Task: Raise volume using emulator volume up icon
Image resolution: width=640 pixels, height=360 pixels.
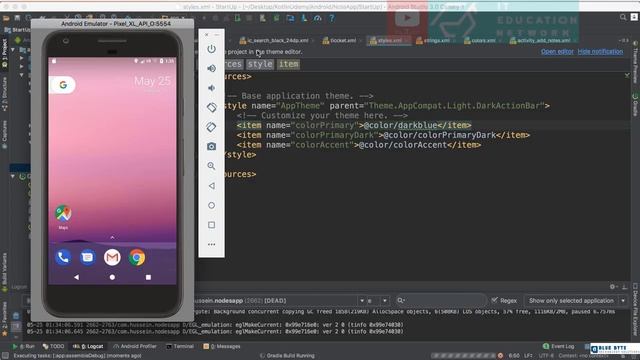Action: pos(211,69)
